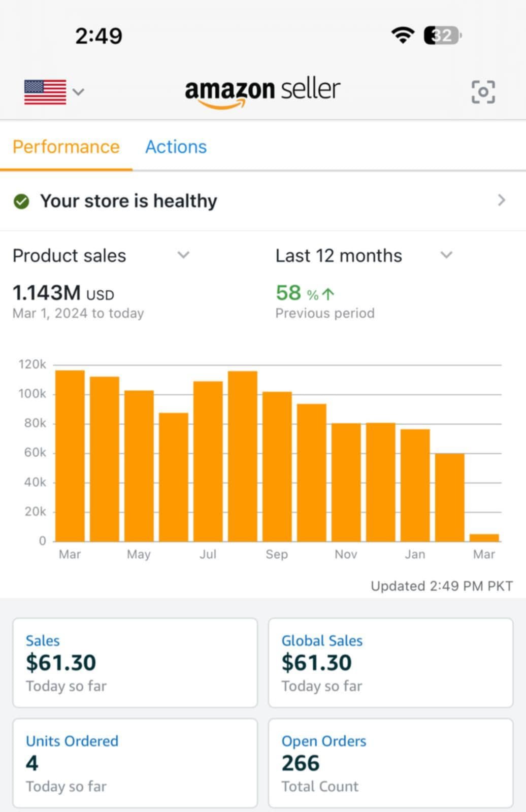The width and height of the screenshot is (526, 812).
Task: Select the tallest first March sales bar
Action: pos(70,456)
